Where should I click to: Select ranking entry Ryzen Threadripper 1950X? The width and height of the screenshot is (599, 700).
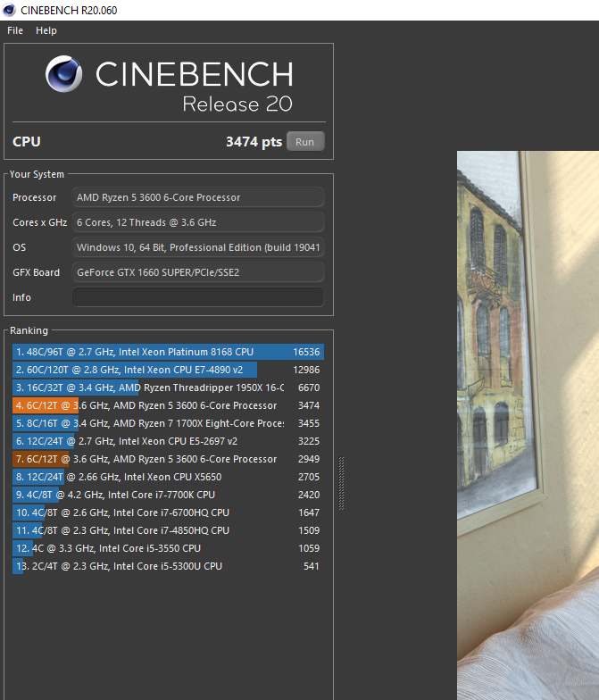point(168,387)
